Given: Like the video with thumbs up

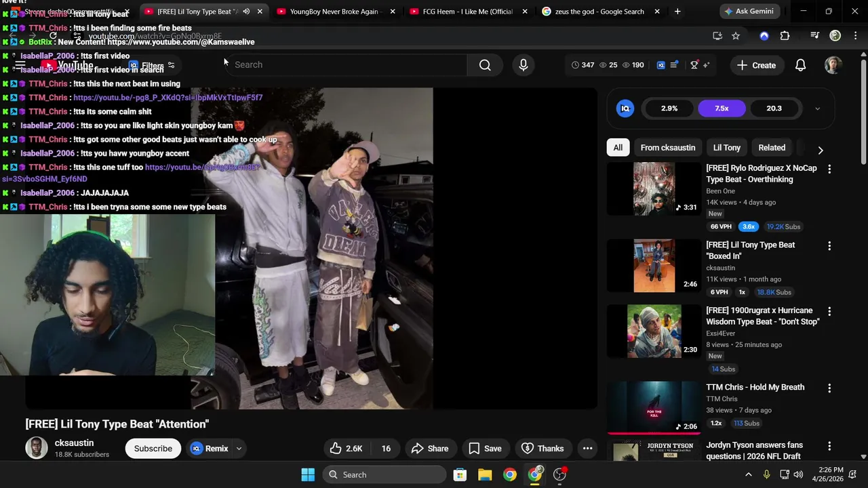Looking at the screenshot, I should pyautogui.click(x=346, y=448).
